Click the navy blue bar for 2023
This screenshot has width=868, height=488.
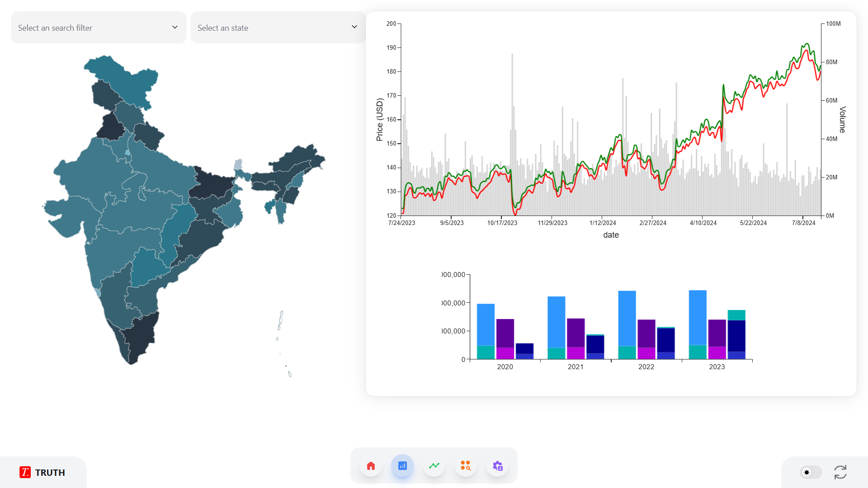tap(736, 335)
